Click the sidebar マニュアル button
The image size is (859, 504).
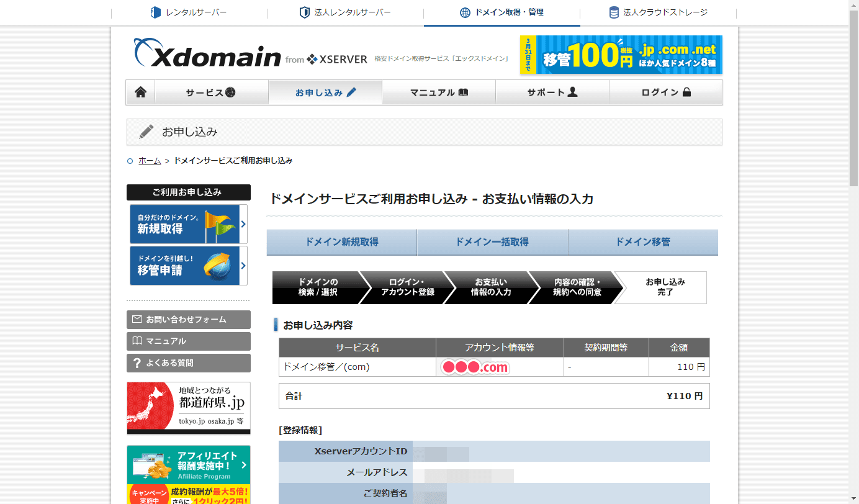(x=189, y=341)
